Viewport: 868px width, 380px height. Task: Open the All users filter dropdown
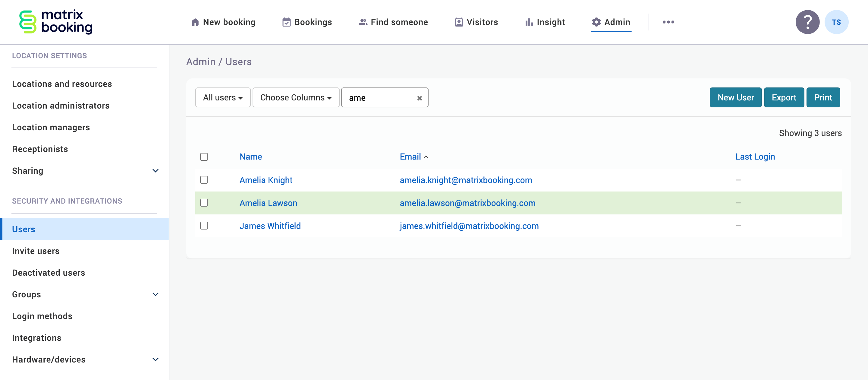coord(222,97)
